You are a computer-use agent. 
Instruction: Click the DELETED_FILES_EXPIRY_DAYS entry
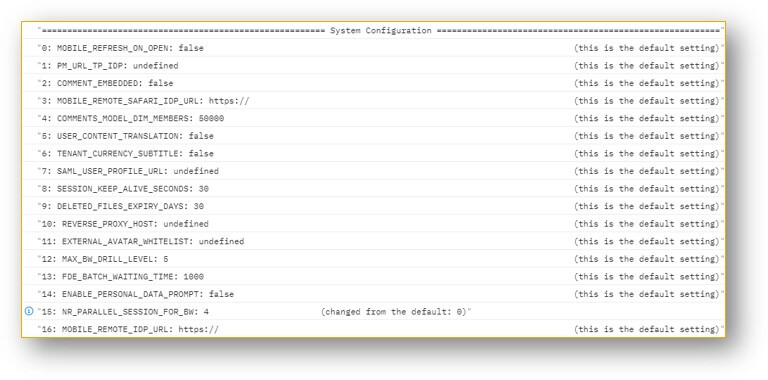[374, 206]
